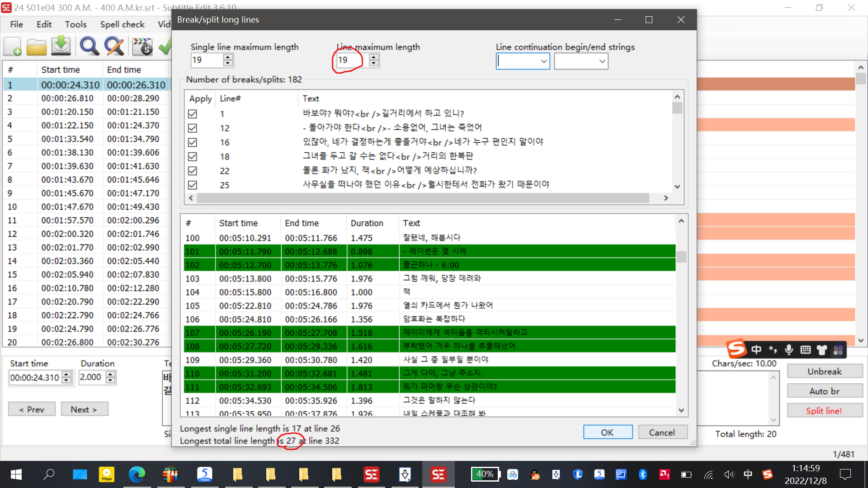This screenshot has height=488, width=868.
Task: Click the horizontal scrollbar of breaks list
Action: (x=423, y=198)
